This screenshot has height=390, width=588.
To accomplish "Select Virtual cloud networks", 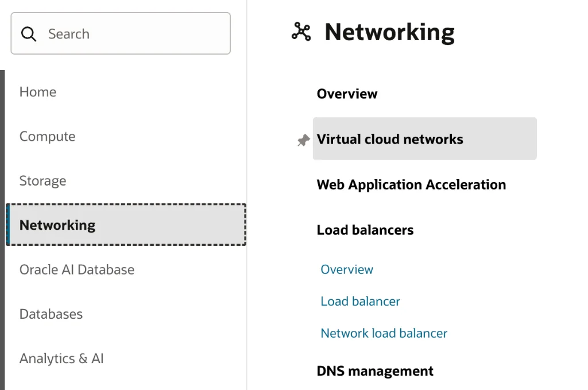I will coord(389,138).
